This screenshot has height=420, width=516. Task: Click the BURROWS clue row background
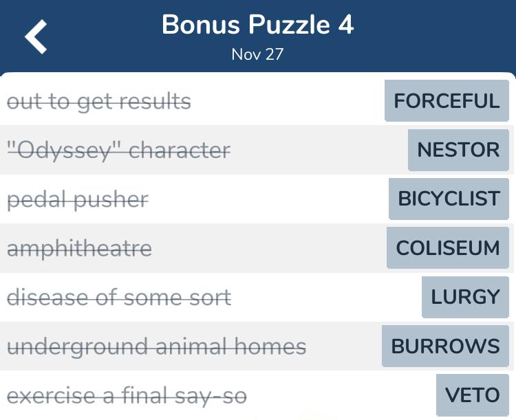257,346
